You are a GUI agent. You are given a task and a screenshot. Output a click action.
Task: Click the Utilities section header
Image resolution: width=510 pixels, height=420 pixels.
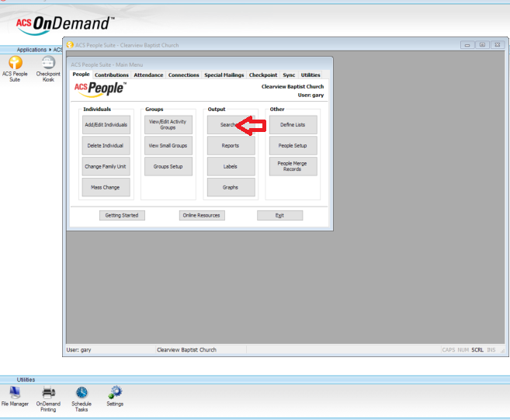(x=26, y=380)
